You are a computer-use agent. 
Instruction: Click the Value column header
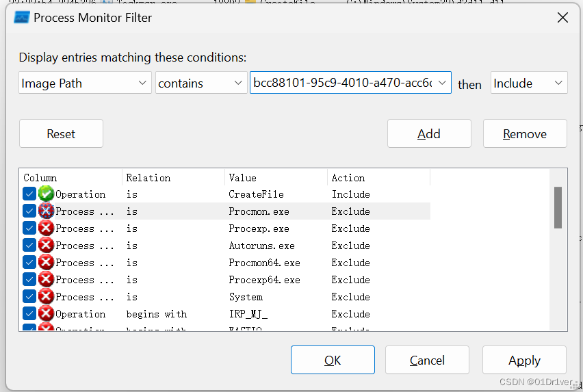[x=276, y=178]
